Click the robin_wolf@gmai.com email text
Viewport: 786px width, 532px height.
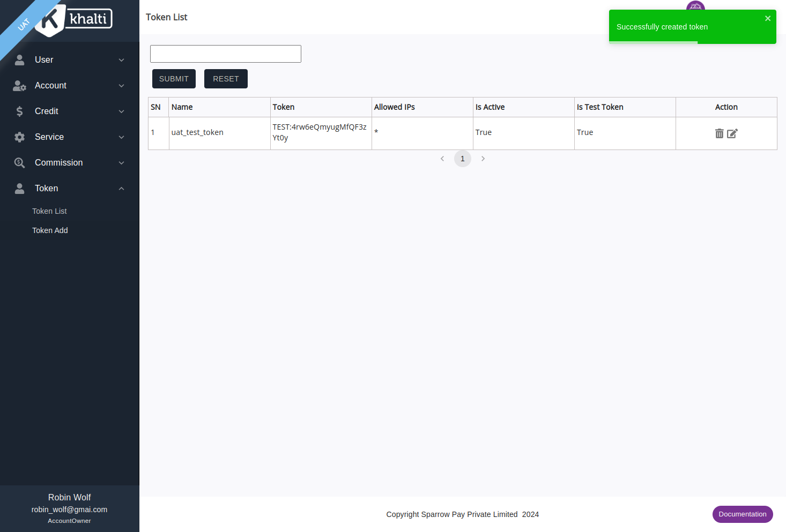(69, 509)
